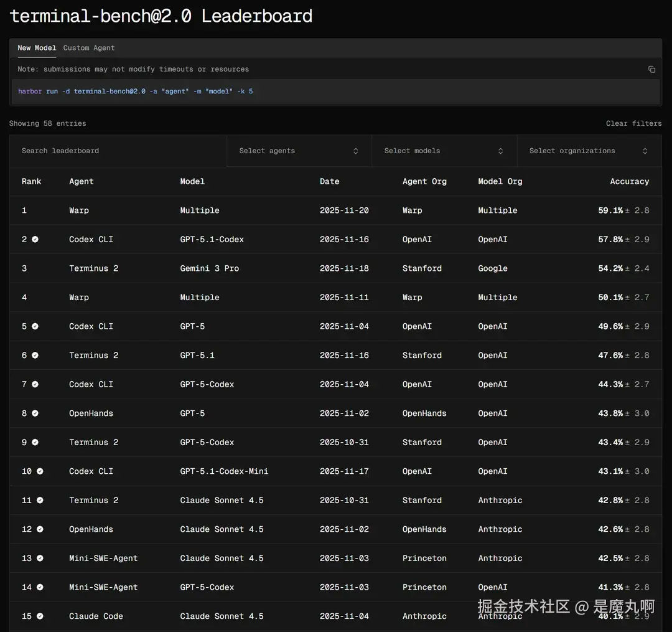Sort by the Accuracy column header

(x=629, y=181)
